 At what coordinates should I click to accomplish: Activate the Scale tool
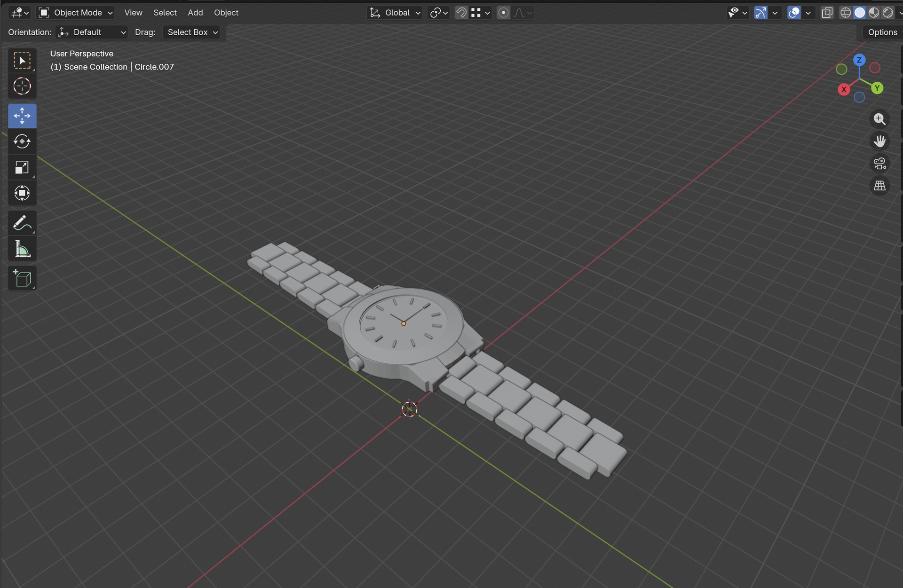click(22, 167)
